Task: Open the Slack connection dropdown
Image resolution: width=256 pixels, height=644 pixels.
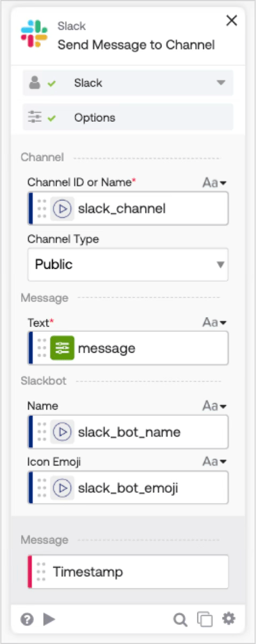Action: point(128,83)
